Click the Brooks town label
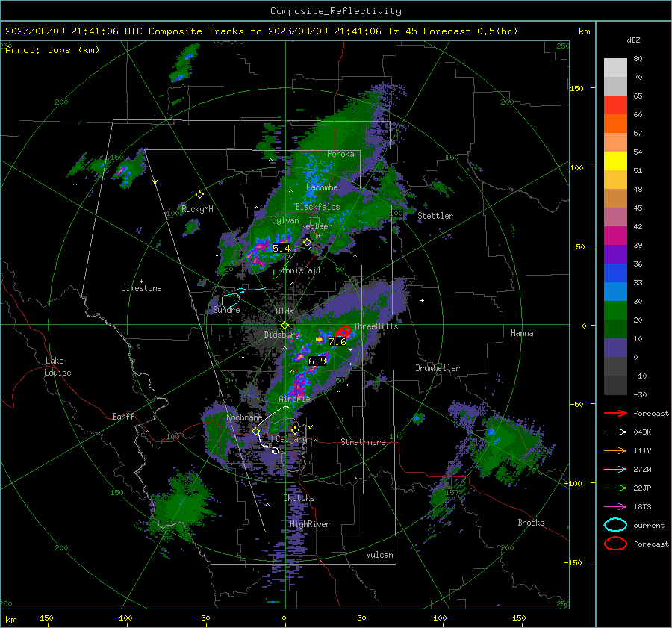672x628 pixels. 531,523
